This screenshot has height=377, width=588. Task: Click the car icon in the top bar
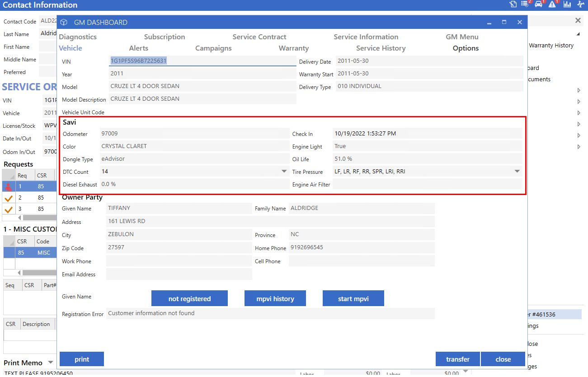pyautogui.click(x=539, y=4)
